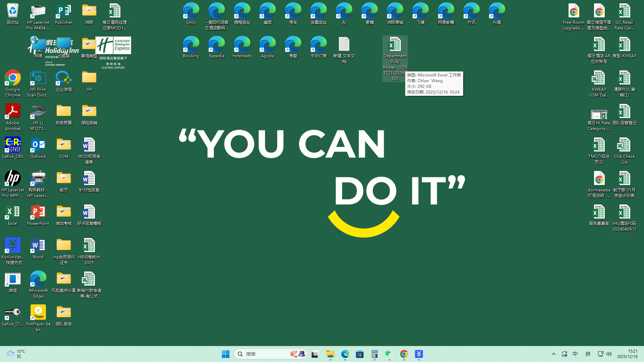
Task: Open the weather widget on taskbar
Action: (15, 354)
